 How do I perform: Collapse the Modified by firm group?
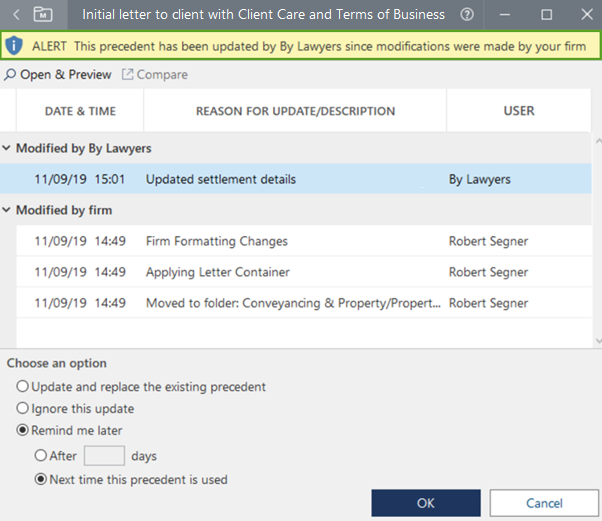pos(7,210)
